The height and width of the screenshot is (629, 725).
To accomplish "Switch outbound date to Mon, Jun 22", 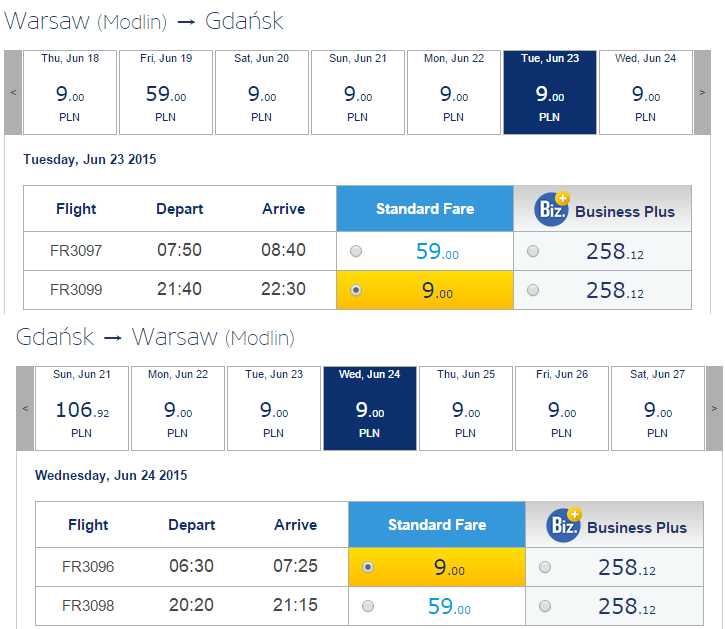I will 454,92.
